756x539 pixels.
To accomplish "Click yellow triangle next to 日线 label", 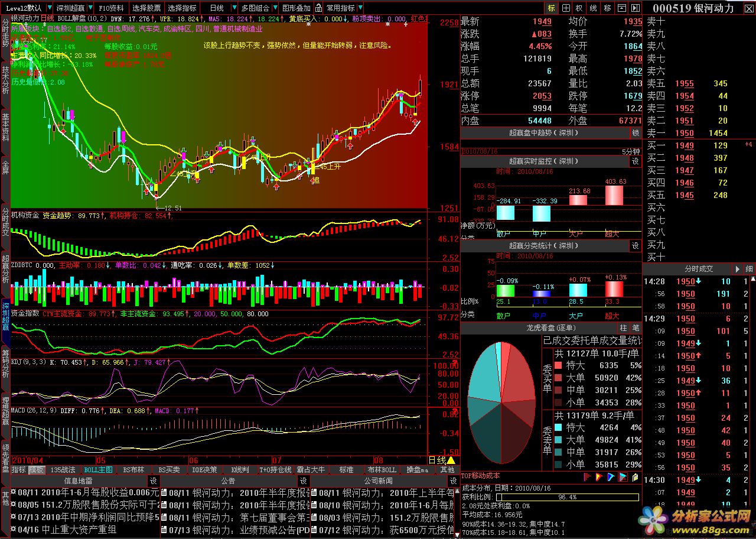I will (x=451, y=460).
